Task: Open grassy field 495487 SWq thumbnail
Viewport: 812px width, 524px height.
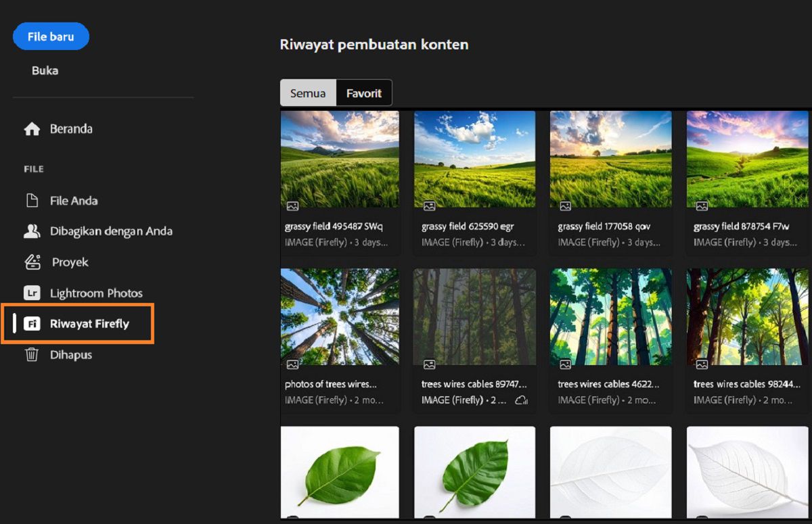Action: point(340,160)
